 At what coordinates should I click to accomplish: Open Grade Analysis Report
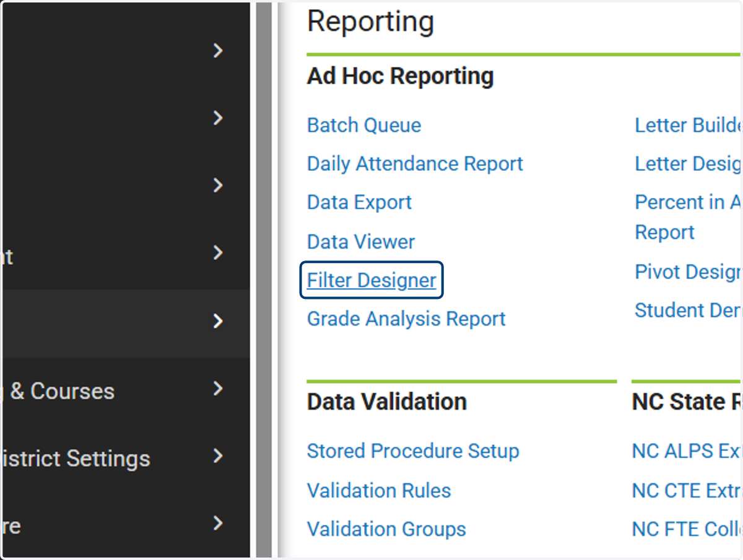(406, 319)
